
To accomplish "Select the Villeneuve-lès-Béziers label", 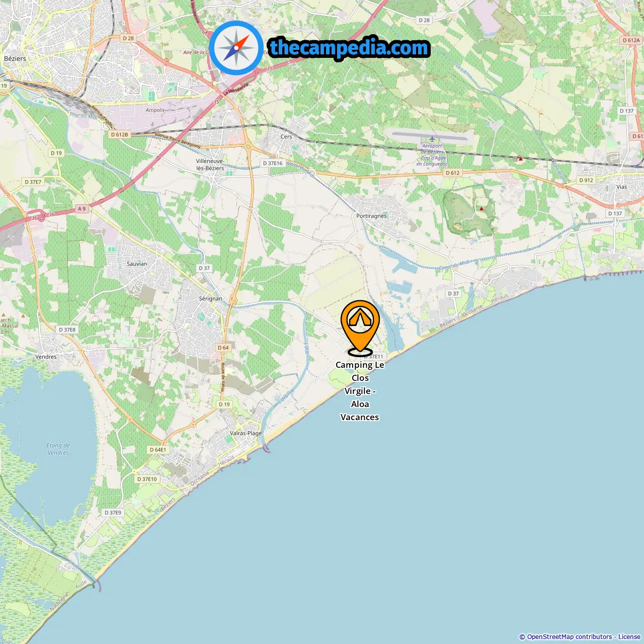I will click(210, 165).
